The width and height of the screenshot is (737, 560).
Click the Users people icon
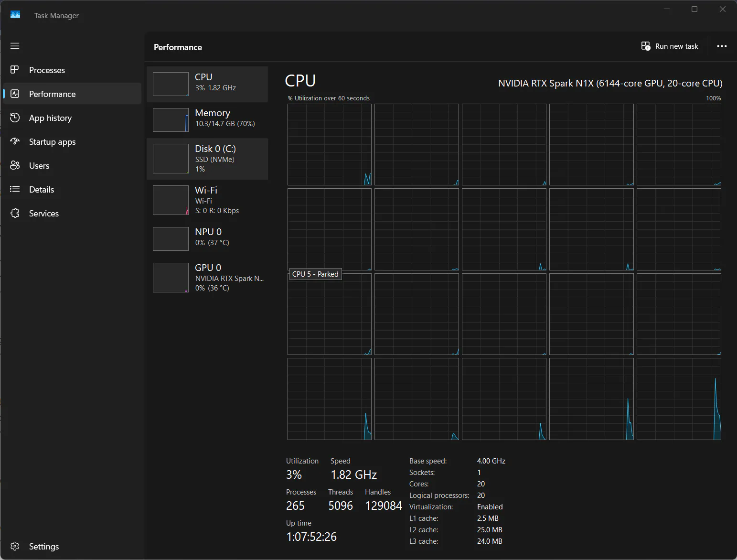(15, 165)
